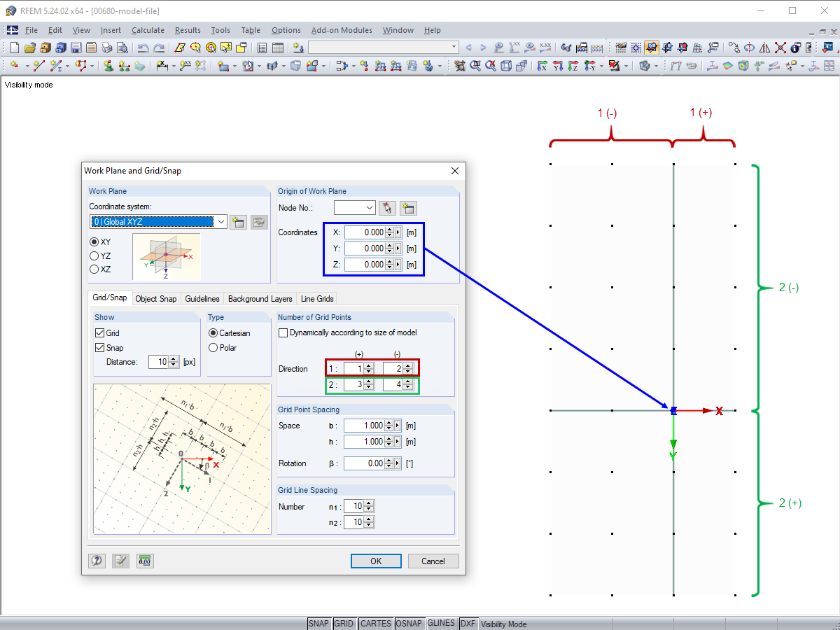The height and width of the screenshot is (630, 840).
Task: Save the model with floppy icon
Action: [x=76, y=48]
